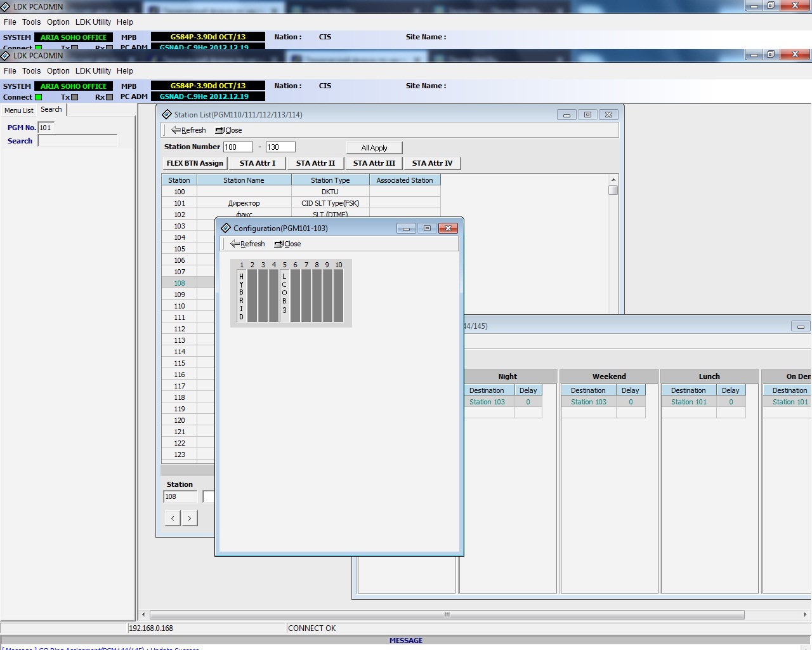Switch to the Menu List tab
The width and height of the screenshot is (812, 650).
[x=19, y=110]
